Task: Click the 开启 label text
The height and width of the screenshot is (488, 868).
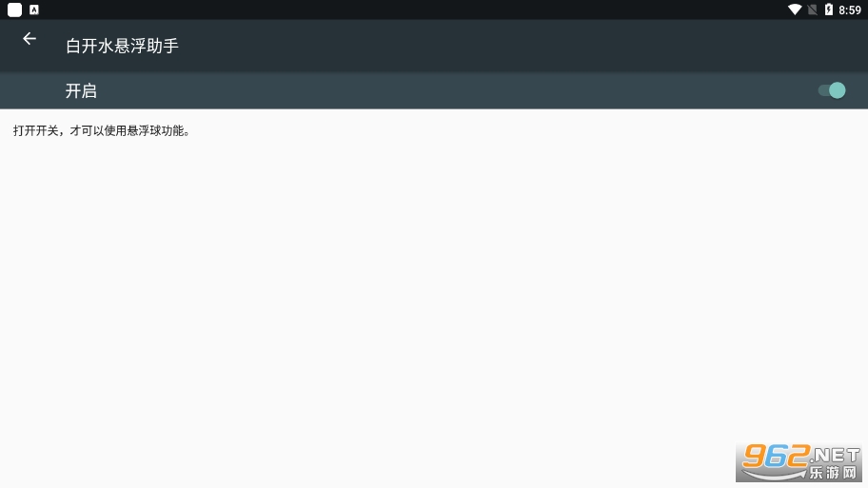Action: (x=81, y=90)
